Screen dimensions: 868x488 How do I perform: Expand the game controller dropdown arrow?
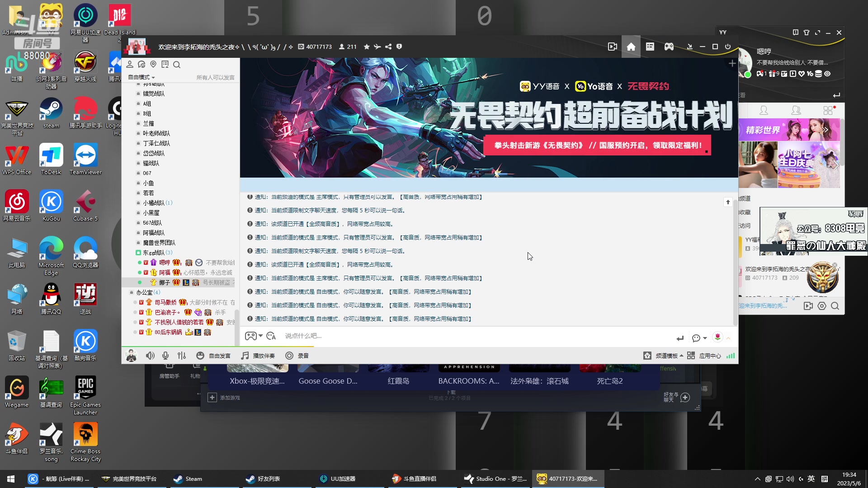pos(260,336)
